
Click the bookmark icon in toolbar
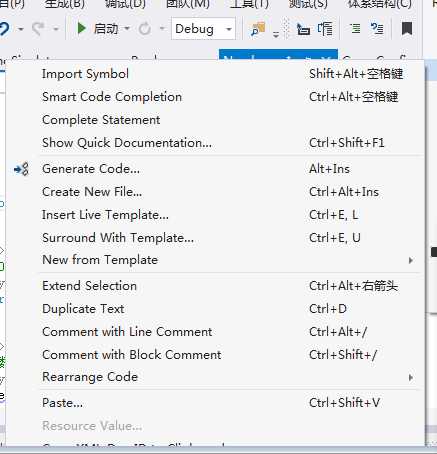(x=407, y=29)
